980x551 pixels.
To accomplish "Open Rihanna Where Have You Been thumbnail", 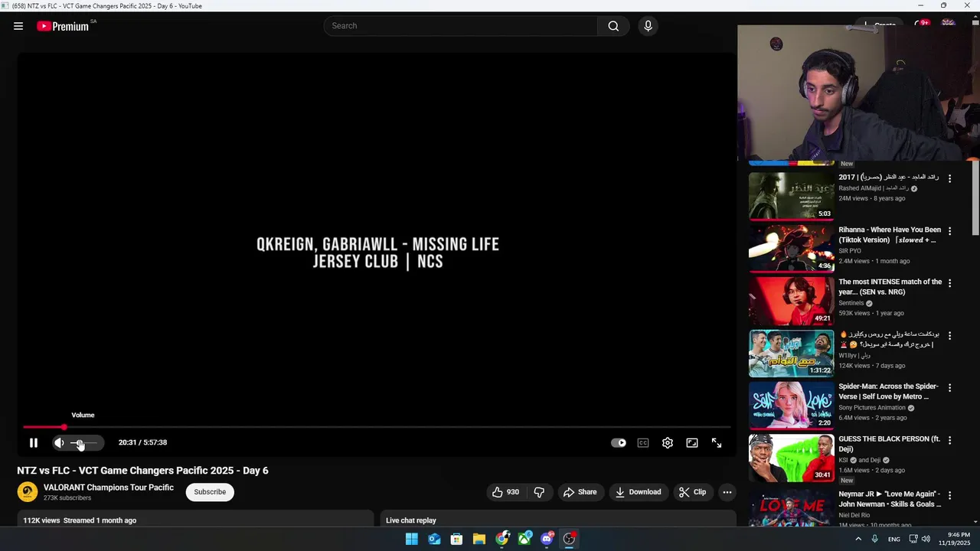I will tap(791, 248).
